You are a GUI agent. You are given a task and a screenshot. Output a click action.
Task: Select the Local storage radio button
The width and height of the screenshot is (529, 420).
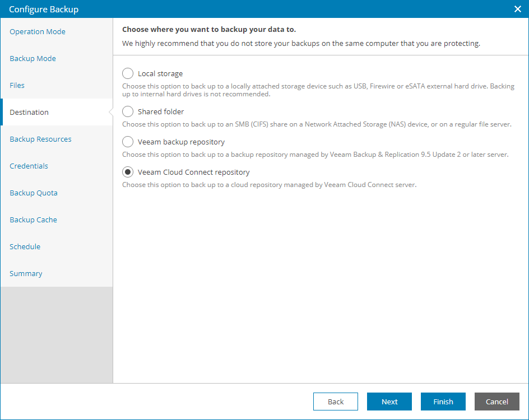point(128,73)
